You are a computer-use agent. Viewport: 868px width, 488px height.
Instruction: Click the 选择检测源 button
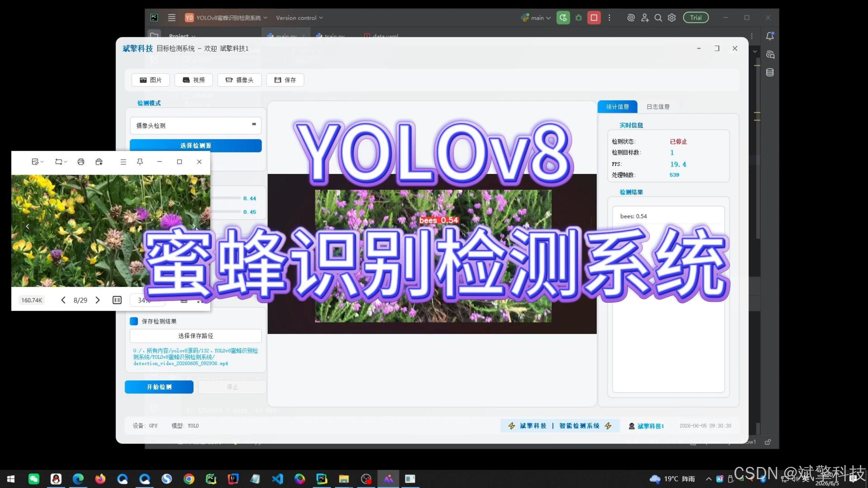click(196, 146)
